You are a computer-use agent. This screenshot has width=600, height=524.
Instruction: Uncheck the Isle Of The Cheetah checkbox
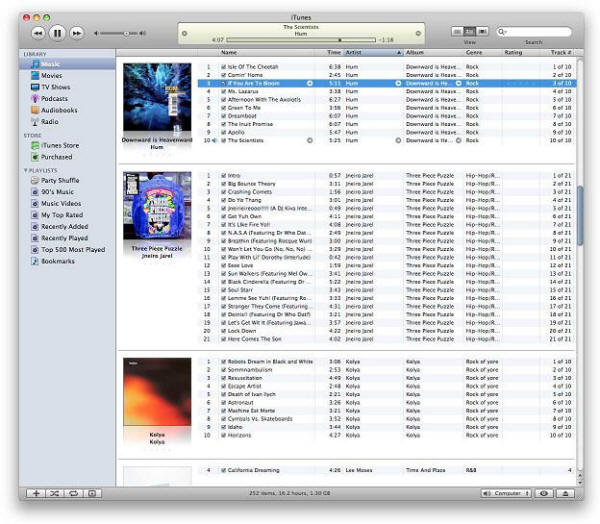pos(223,67)
